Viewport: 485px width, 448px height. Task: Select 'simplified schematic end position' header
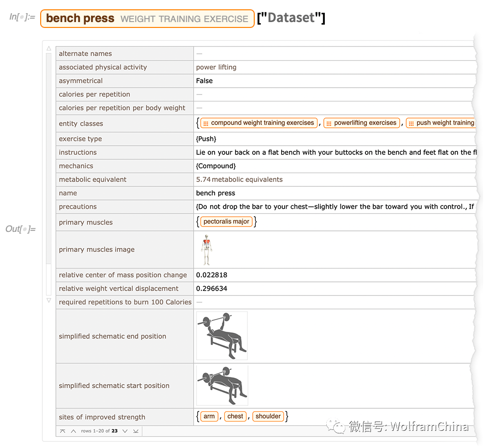pyautogui.click(x=124, y=336)
